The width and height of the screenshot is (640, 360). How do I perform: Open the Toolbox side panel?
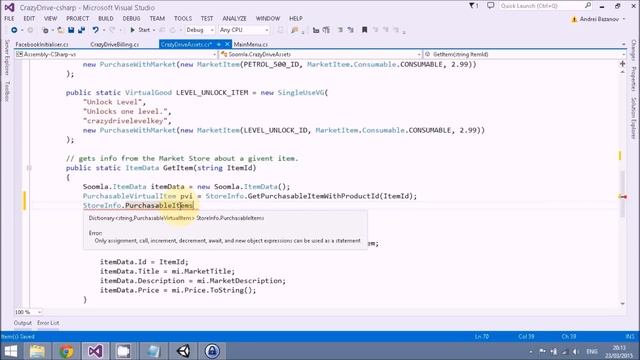click(x=7, y=91)
